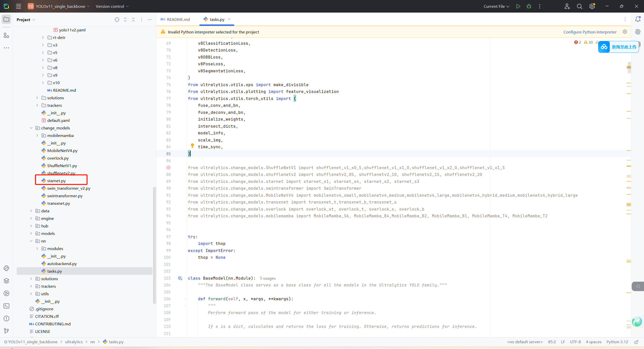Open the Git version control tool window
The image size is (644, 349).
(x=6, y=331)
